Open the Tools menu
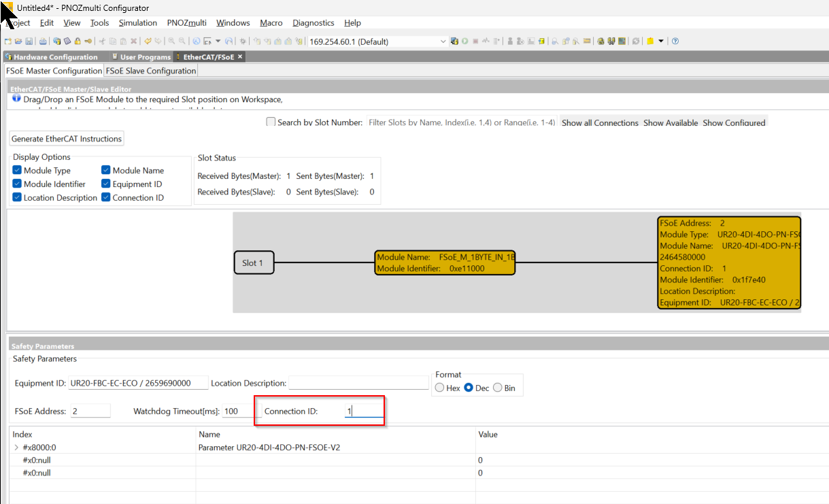This screenshot has height=504, width=829. 99,23
